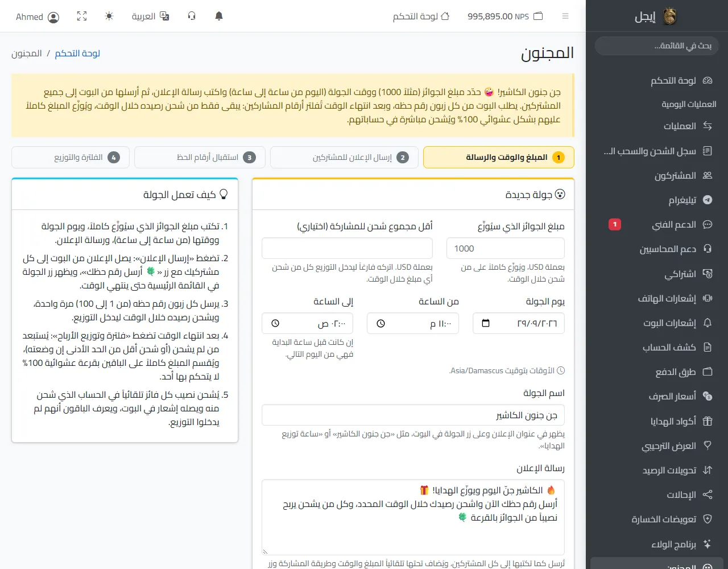Click the hamburger menu icon to collapse sidebar
Image resolution: width=728 pixels, height=569 pixels.
point(565,17)
